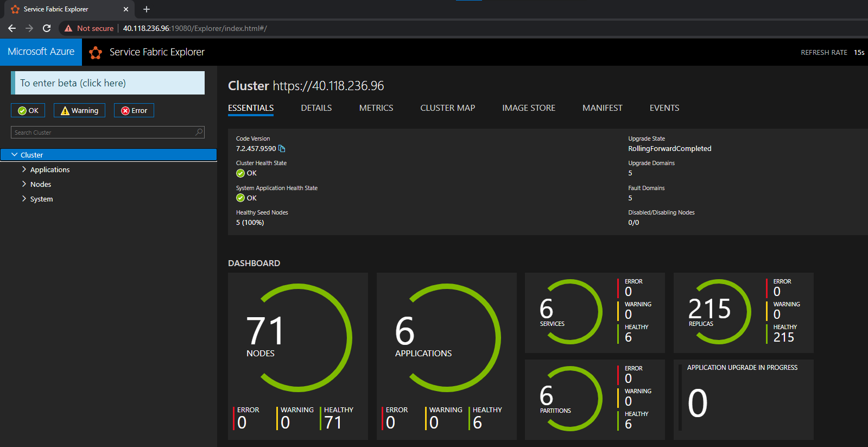Close the Service Fabric Explorer browser tab
Screen dimensions: 868x447
click(x=126, y=9)
